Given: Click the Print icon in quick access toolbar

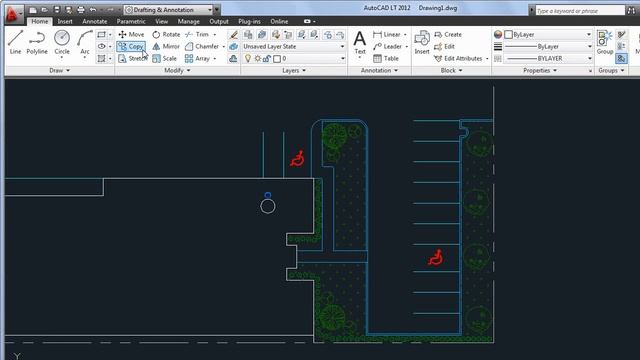Looking at the screenshot, I should [81, 10].
